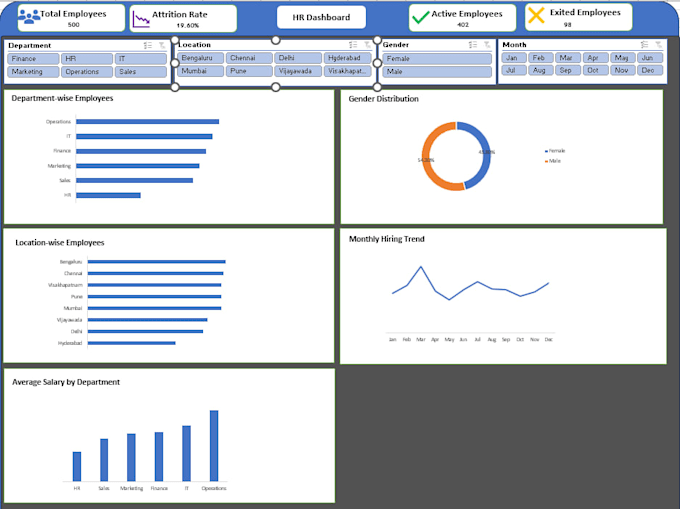This screenshot has width=680, height=509.
Task: Select IT in Department slicer
Action: pos(141,59)
